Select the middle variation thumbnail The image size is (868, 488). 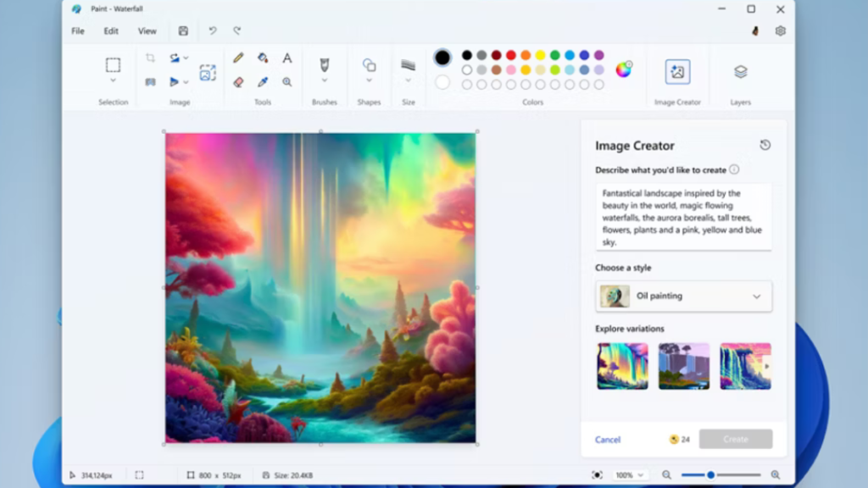(x=684, y=366)
